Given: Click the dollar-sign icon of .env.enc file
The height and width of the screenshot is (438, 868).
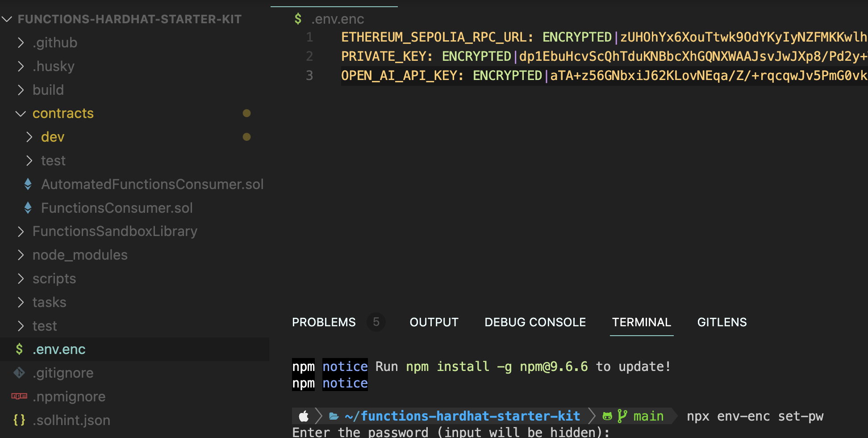Looking at the screenshot, I should tap(19, 349).
